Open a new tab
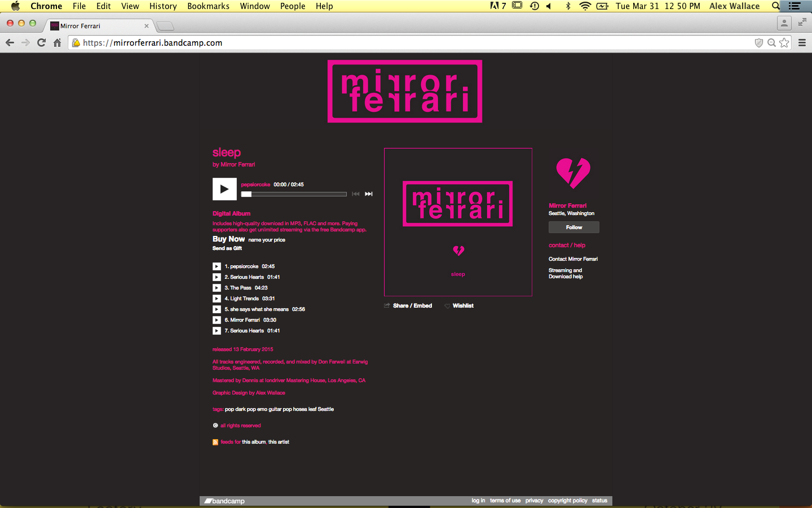This screenshot has width=812, height=508. click(165, 26)
